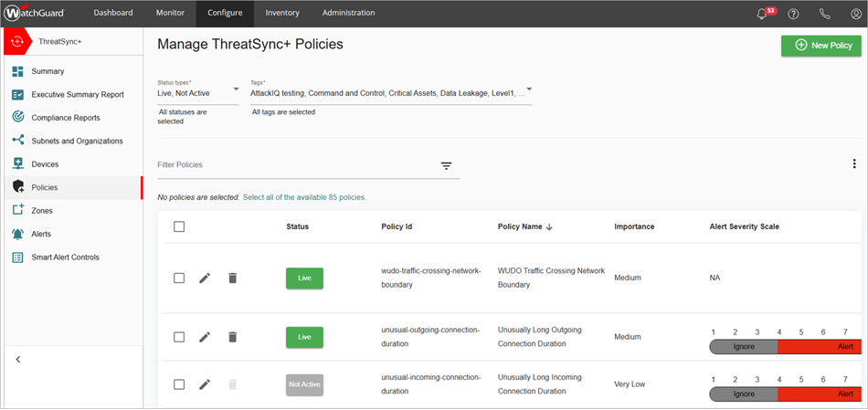Select all of the available 85 policies
Image resolution: width=868 pixels, height=410 pixels.
pyautogui.click(x=304, y=197)
